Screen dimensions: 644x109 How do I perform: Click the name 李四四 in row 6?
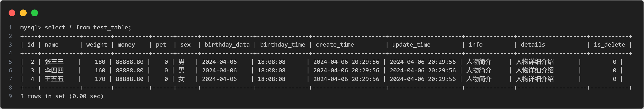coord(54,70)
